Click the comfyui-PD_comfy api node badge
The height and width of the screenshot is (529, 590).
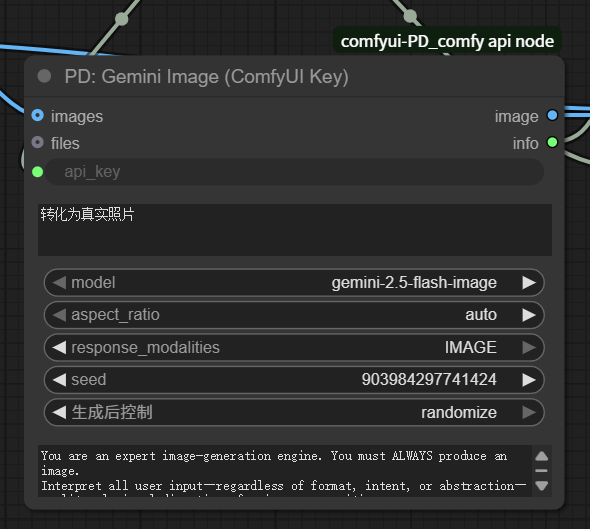447,41
